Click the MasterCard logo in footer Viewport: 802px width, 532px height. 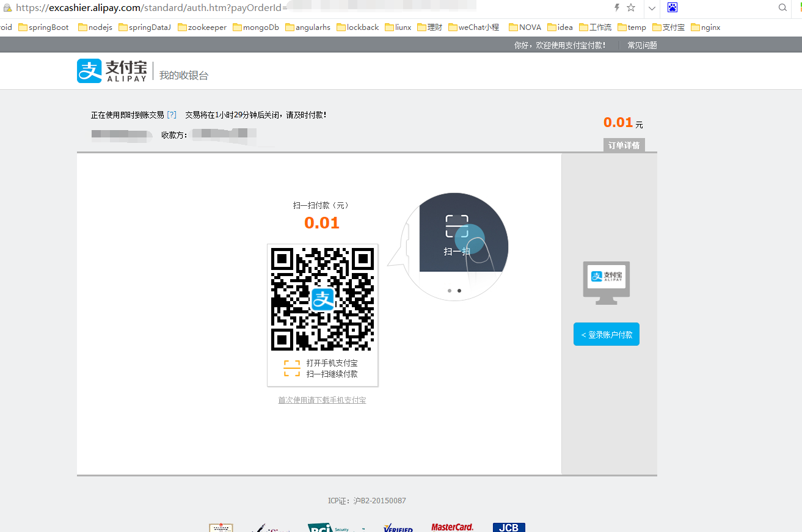[453, 527]
